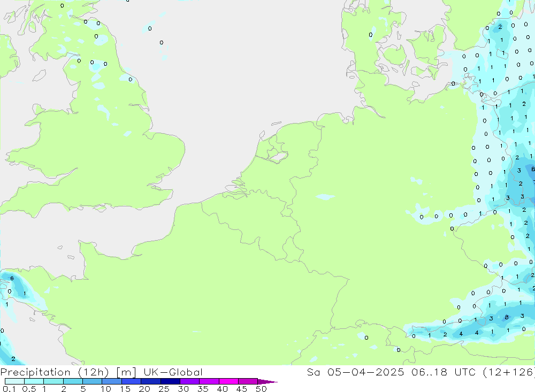
Task: Click the '10' legend scale label
Action: [106, 389]
